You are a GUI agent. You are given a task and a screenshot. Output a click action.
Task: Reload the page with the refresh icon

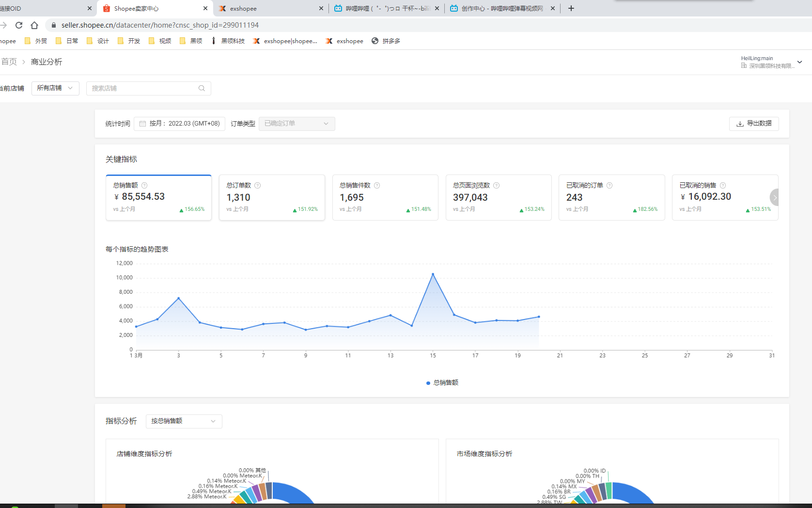pos(19,25)
